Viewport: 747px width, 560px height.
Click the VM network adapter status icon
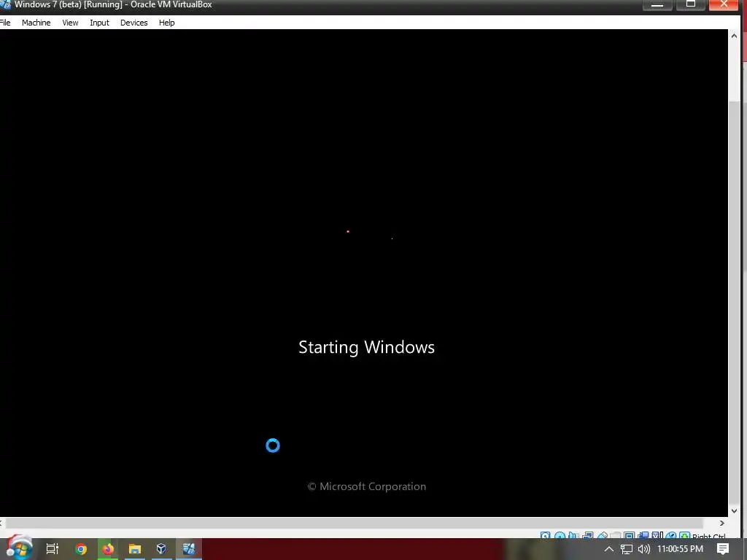pos(588,535)
